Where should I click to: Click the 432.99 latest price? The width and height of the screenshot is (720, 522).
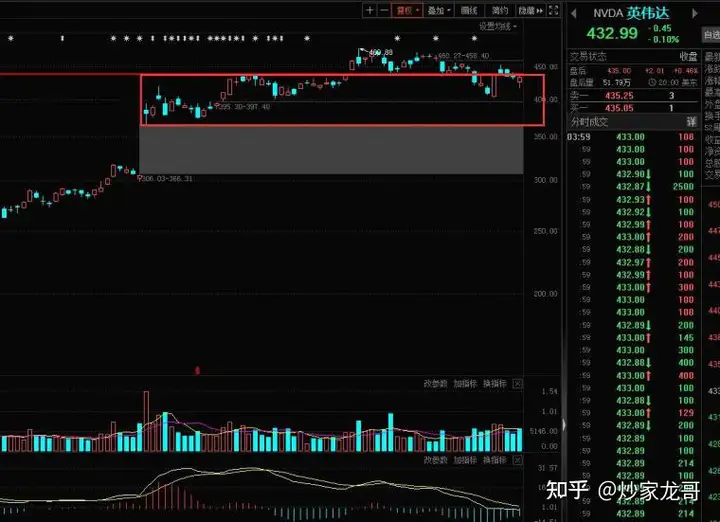(x=612, y=34)
